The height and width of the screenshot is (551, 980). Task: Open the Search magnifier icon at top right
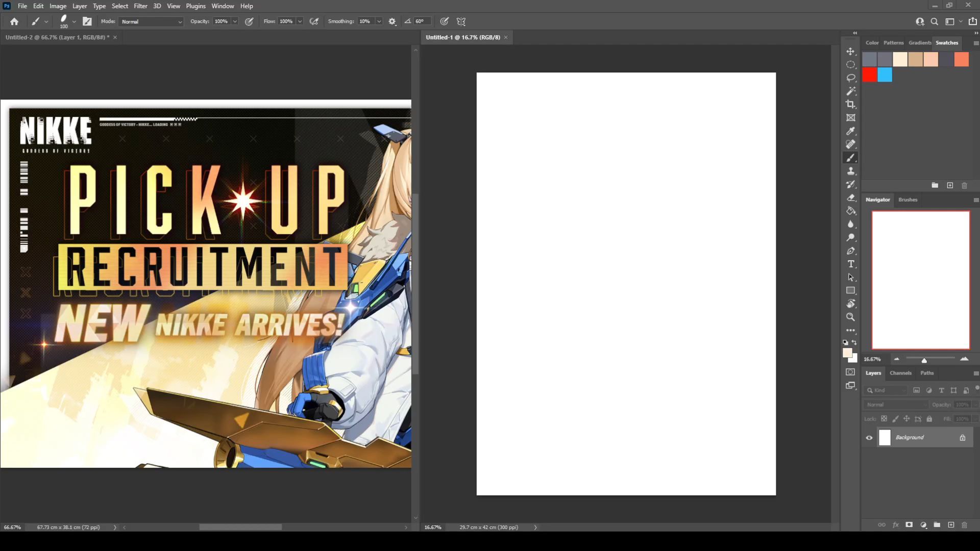click(x=934, y=21)
